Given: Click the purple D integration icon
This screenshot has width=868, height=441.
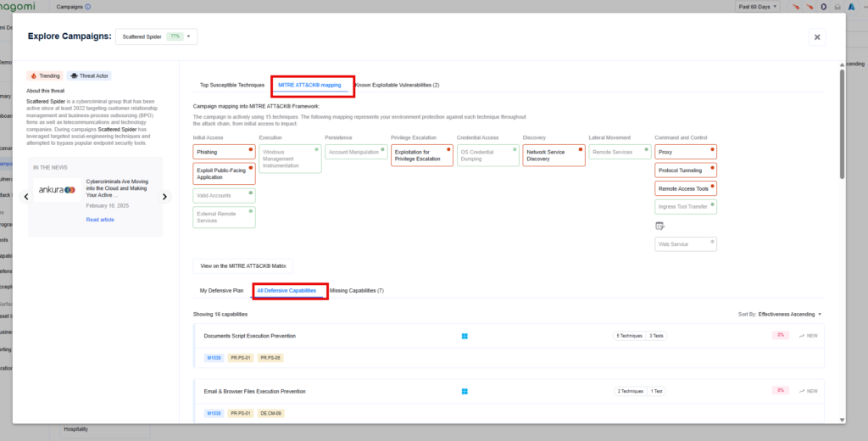Looking at the screenshot, I should tap(823, 7).
